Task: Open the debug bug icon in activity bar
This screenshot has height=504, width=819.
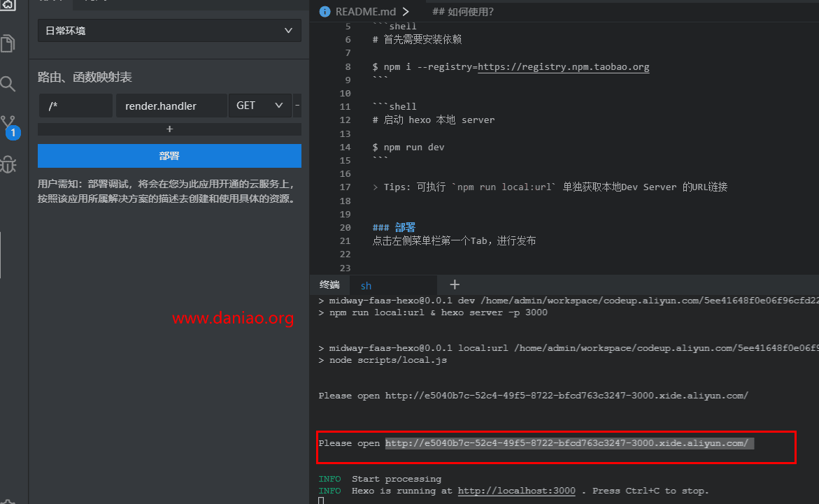Action: (8, 164)
